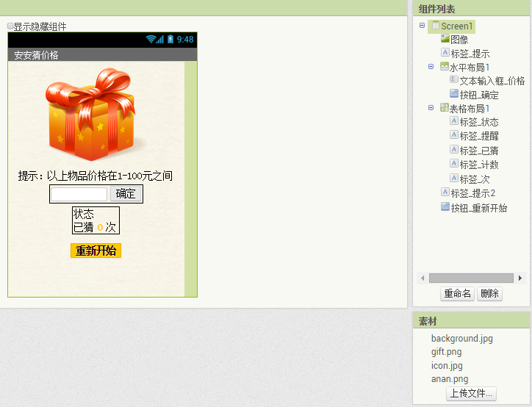Select 标签_提醒 in the component tree
This screenshot has width=532, height=407.
click(479, 136)
